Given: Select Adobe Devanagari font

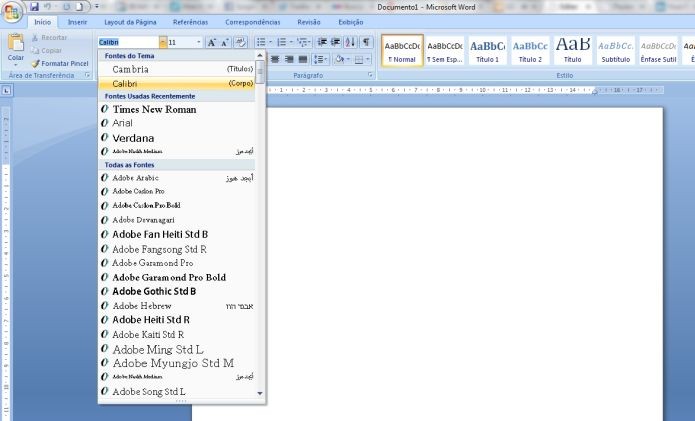Looking at the screenshot, I should 176,220.
